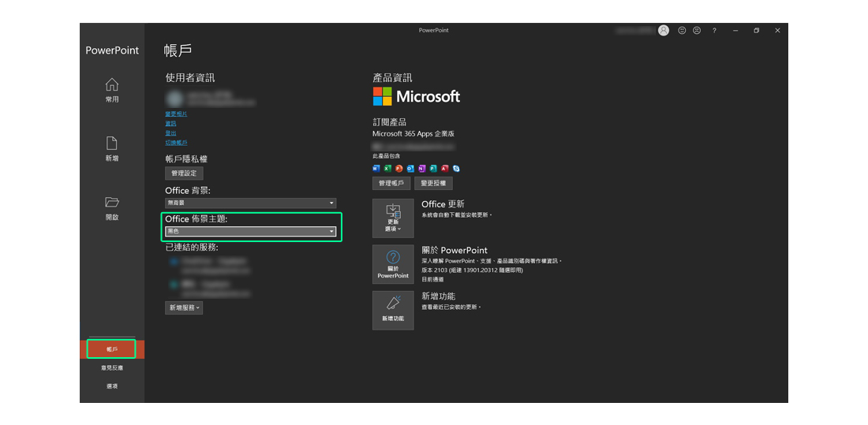The width and height of the screenshot is (868, 425).
Task: Click the 資訊 link under user info
Action: [170, 124]
